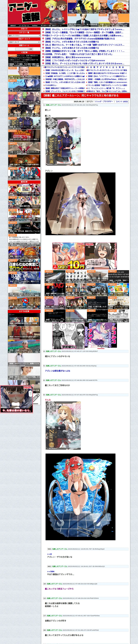Click comment text 艦これってもう終活フェーズやろ
The width and height of the screenshot is (138, 644).
[59, 589]
